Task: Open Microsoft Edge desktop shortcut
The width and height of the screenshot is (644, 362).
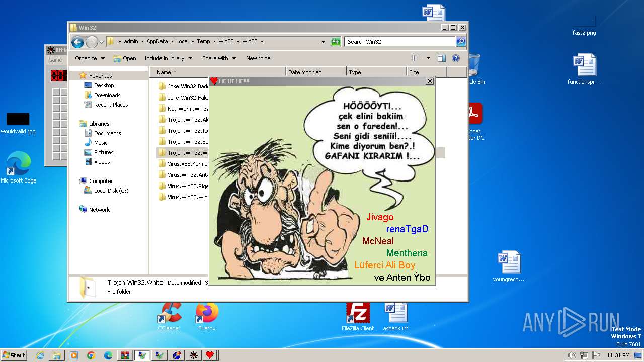Action: [19, 168]
